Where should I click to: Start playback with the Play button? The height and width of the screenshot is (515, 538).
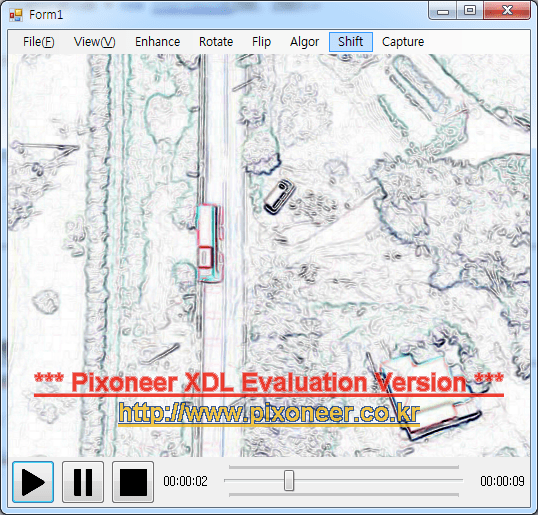(x=33, y=482)
